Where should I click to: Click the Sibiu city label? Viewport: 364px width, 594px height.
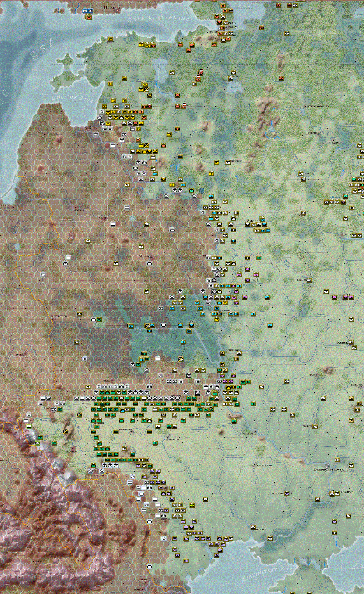click(x=39, y=561)
